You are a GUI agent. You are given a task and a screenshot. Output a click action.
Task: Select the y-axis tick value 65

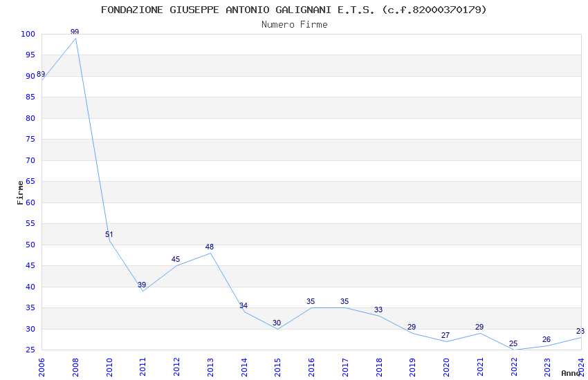(x=30, y=182)
